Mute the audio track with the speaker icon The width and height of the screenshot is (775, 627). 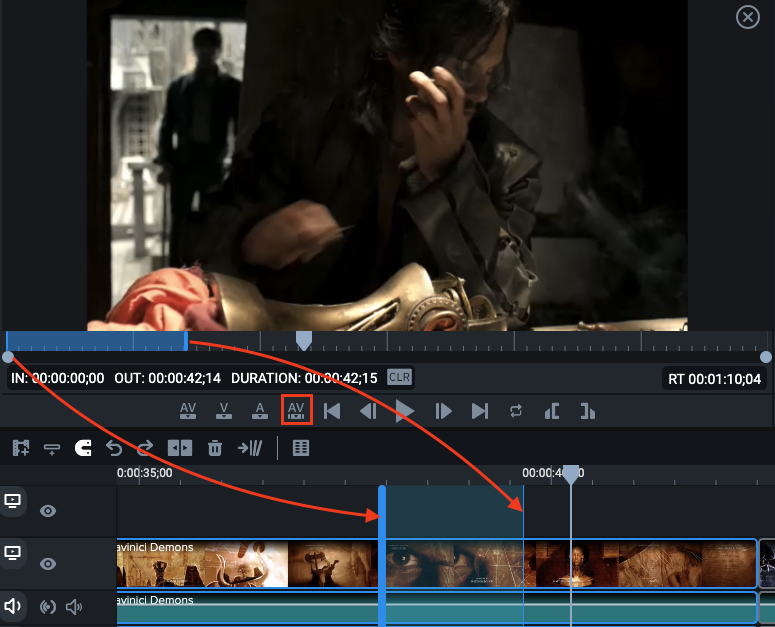[x=12, y=606]
